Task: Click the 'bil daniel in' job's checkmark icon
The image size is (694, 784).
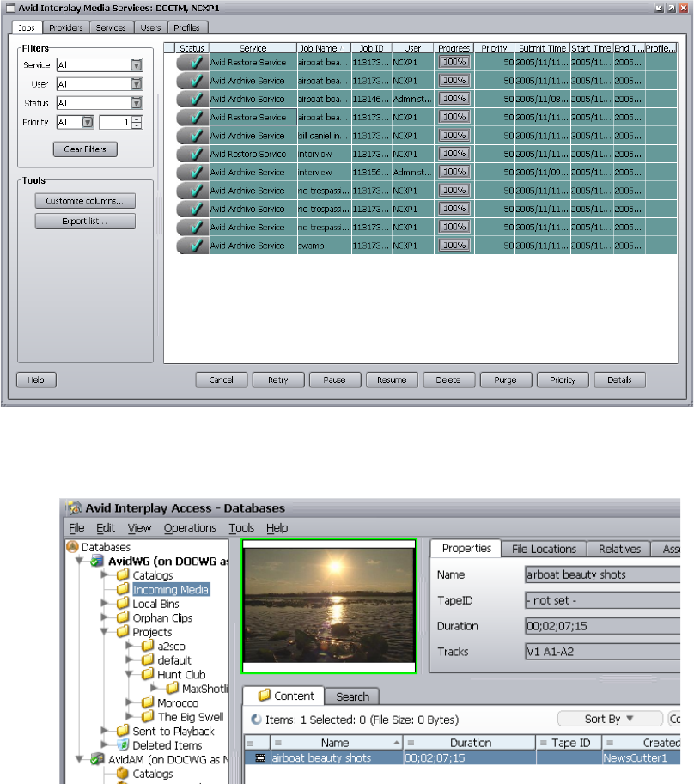Action: pos(193,136)
